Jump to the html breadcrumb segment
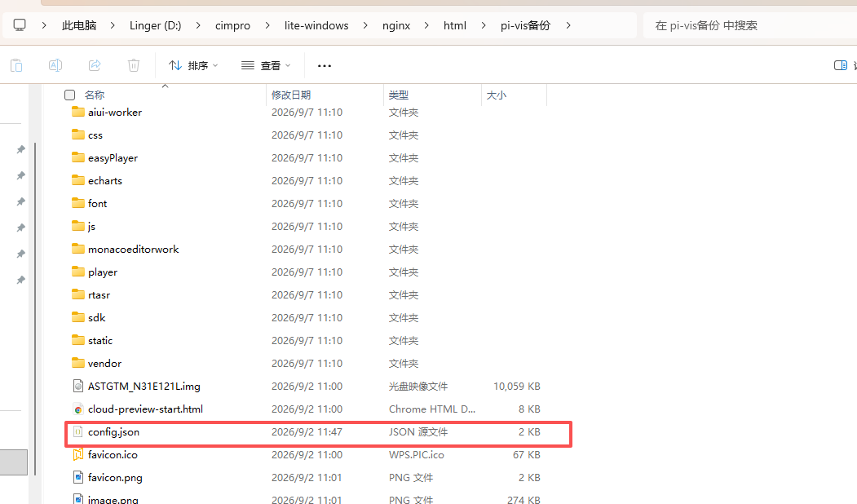 (x=455, y=26)
